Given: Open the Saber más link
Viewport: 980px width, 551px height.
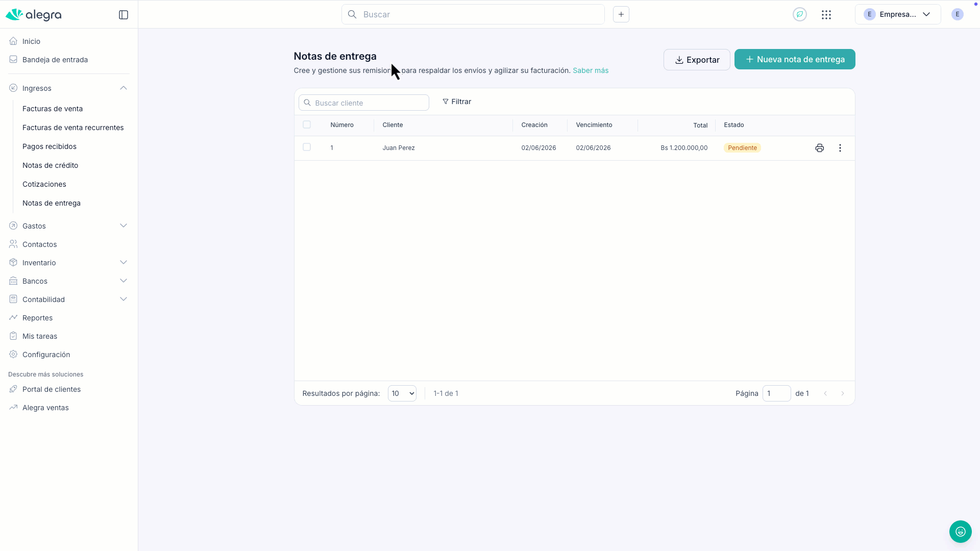Looking at the screenshot, I should 591,70.
